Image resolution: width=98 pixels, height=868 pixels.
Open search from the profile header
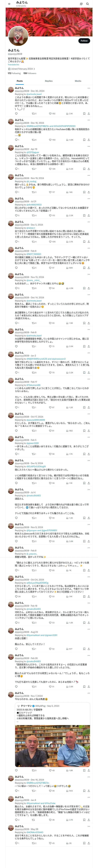pyautogui.click(x=87, y=4)
